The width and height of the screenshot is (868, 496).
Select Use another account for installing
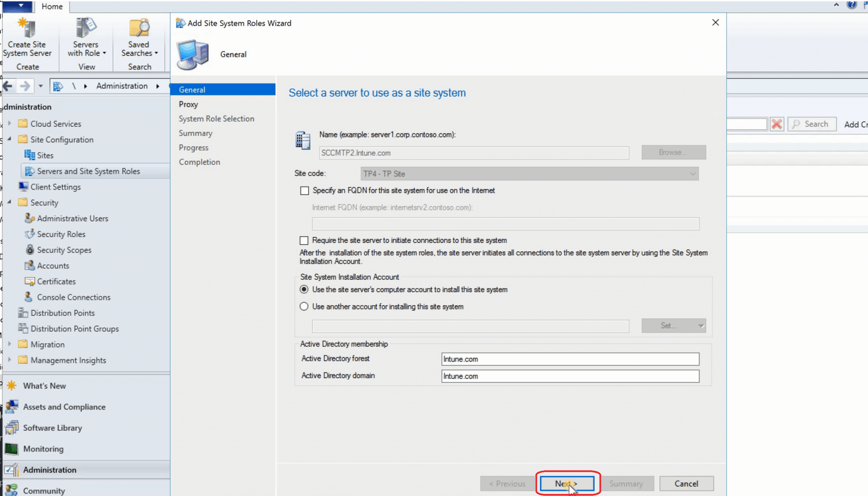coord(304,306)
